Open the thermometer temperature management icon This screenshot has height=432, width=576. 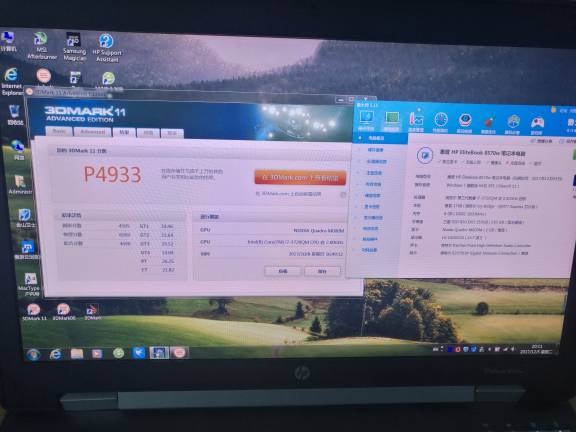pyautogui.click(x=416, y=122)
